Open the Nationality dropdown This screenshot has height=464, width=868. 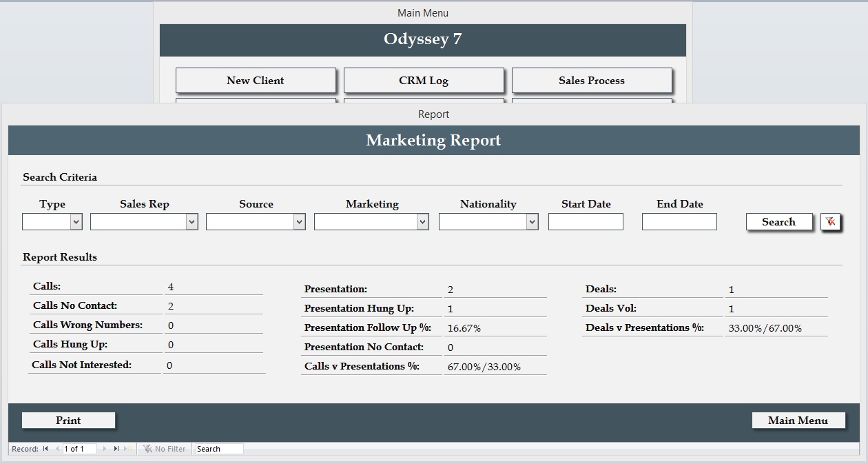pyautogui.click(x=532, y=222)
